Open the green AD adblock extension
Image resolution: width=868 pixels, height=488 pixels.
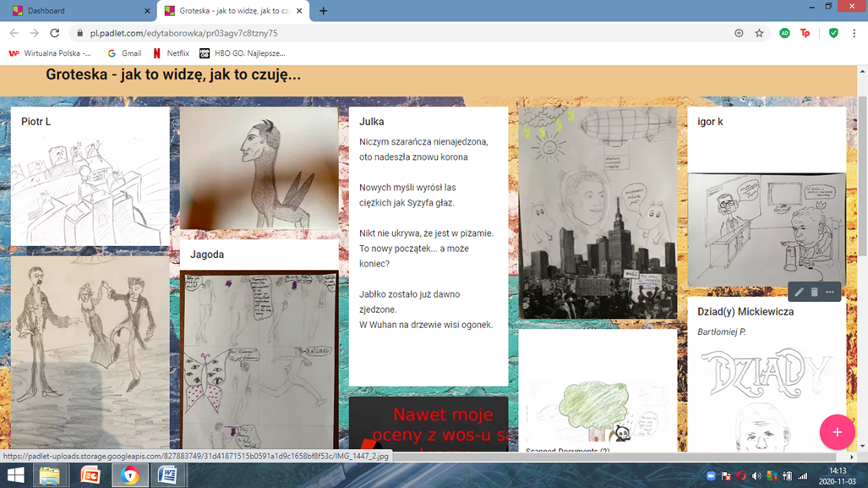click(x=784, y=33)
